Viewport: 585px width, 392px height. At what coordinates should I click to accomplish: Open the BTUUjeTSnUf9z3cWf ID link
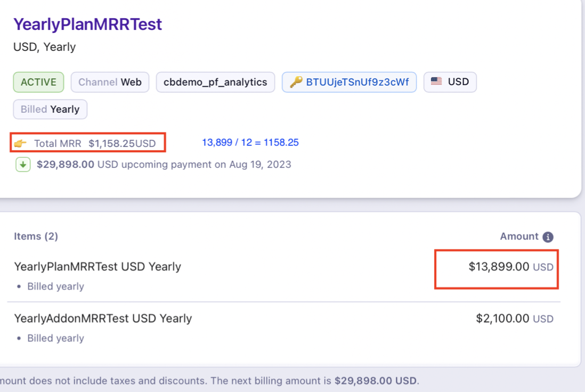click(x=357, y=82)
